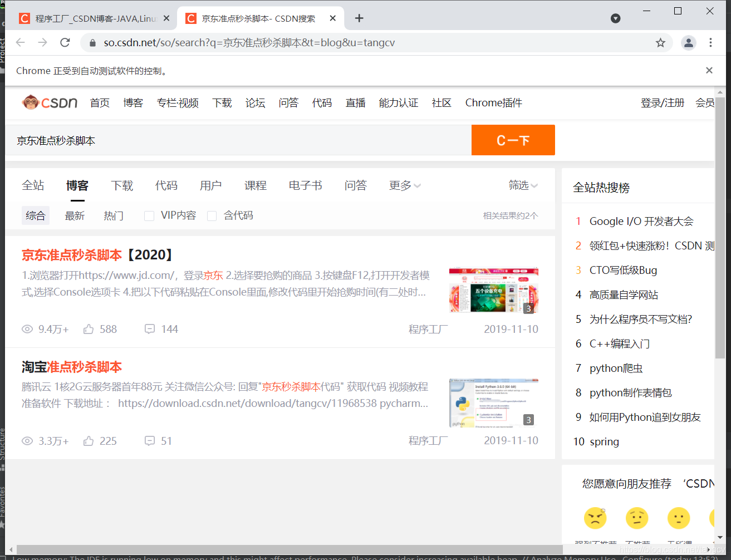Viewport: 731px width, 560px height.
Task: Pick the angry face rating emoji
Action: tap(595, 518)
